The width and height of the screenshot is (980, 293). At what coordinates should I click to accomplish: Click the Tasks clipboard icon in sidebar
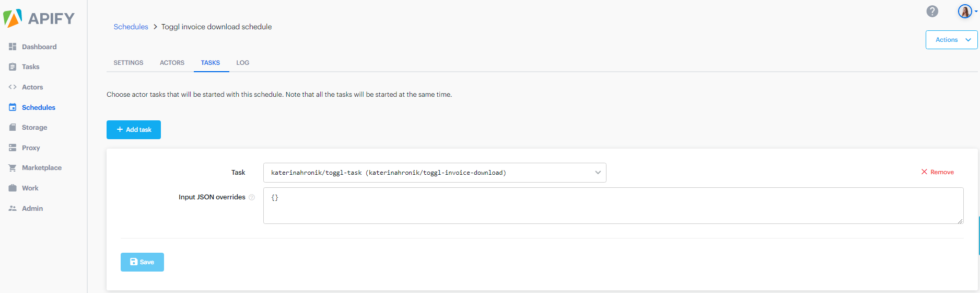pyautogui.click(x=13, y=67)
